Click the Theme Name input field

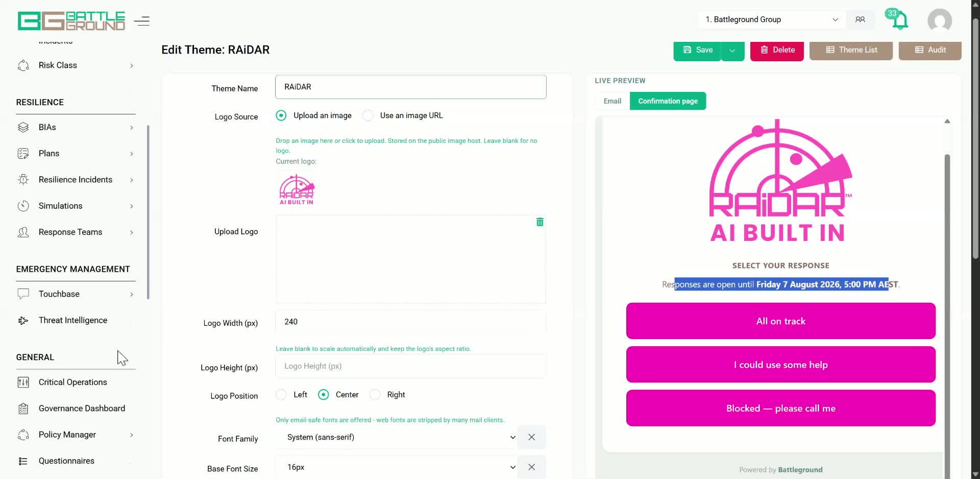(x=411, y=87)
